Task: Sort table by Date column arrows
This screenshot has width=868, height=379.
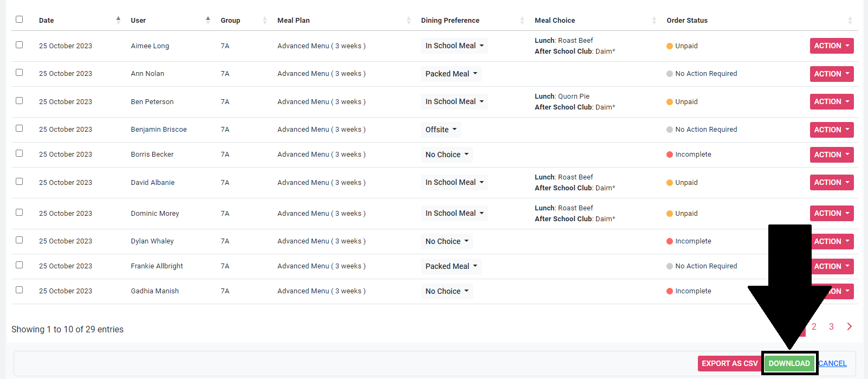Action: [x=118, y=20]
